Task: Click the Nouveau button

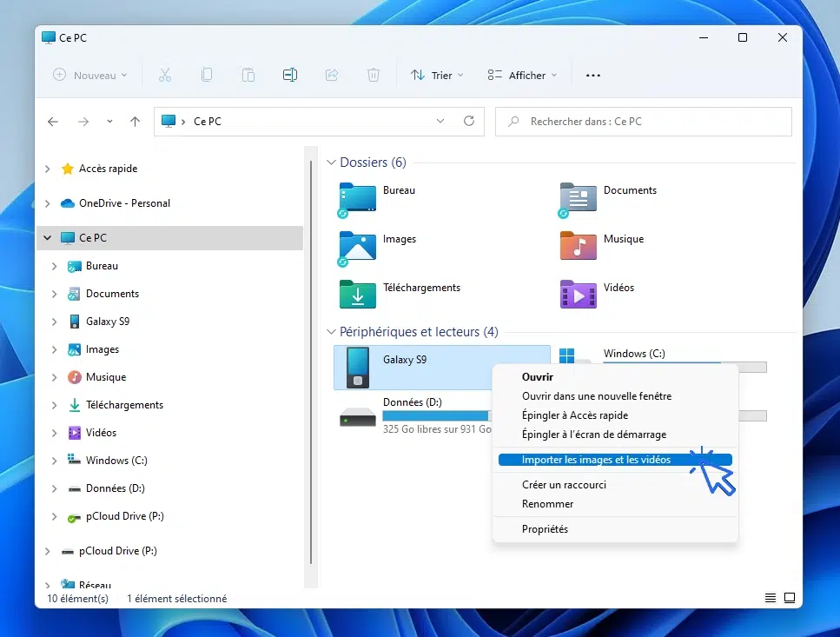Action: 90,76
